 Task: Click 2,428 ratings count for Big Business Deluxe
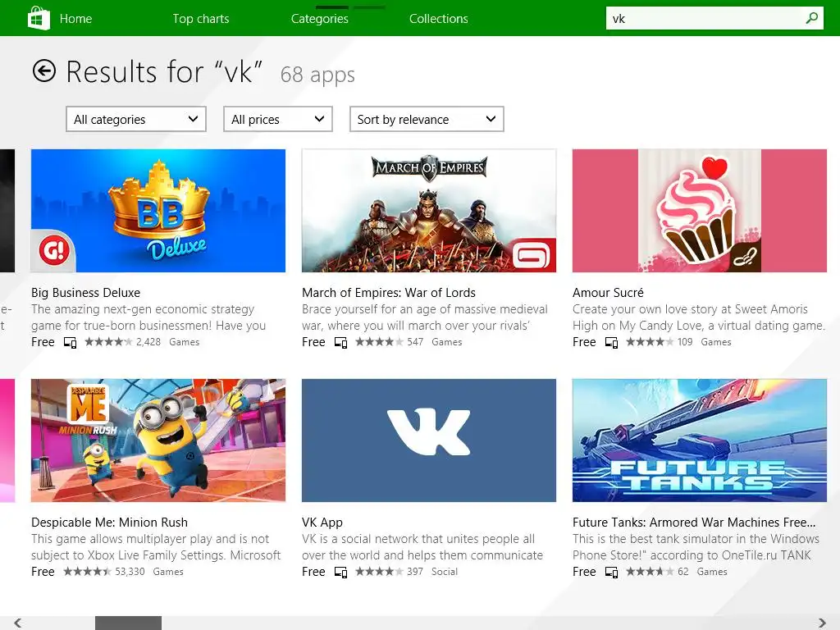pyautogui.click(x=148, y=342)
